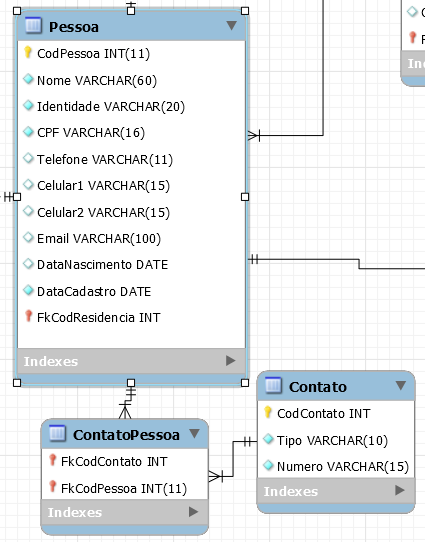Viewport: 425px width, 542px height.
Task: Click the FkCodResidencia foreign key icon
Action: (x=28, y=316)
